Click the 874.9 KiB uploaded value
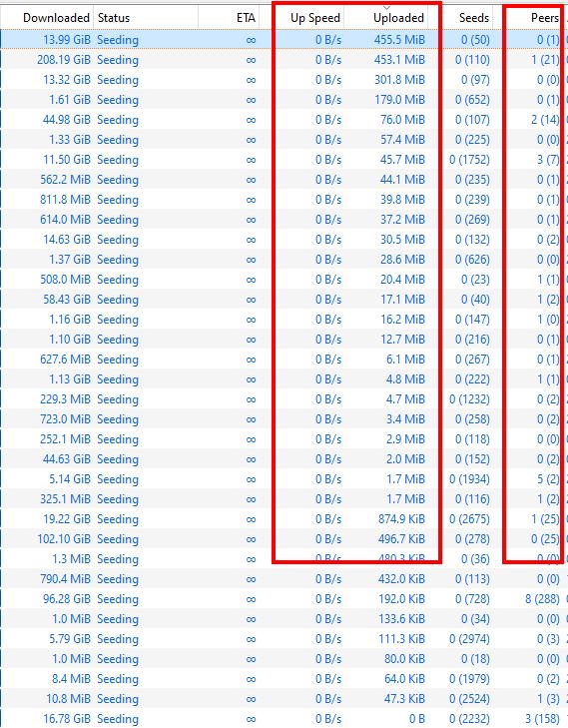568x728 pixels. [x=401, y=518]
